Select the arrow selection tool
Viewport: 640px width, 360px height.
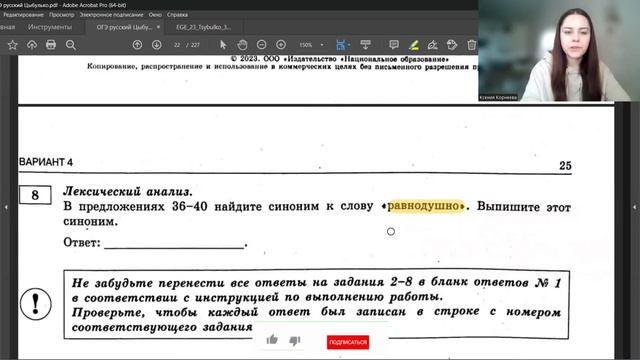[223, 44]
